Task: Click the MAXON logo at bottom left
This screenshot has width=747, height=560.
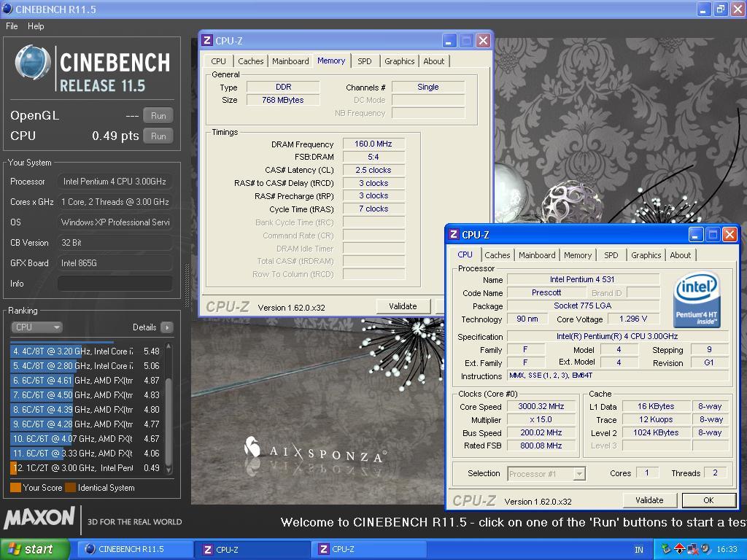Action: pyautogui.click(x=39, y=518)
